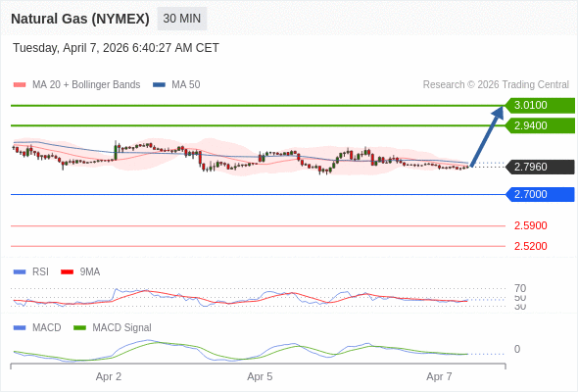Click the 9MA legend label
578x392 pixels.
click(x=90, y=272)
